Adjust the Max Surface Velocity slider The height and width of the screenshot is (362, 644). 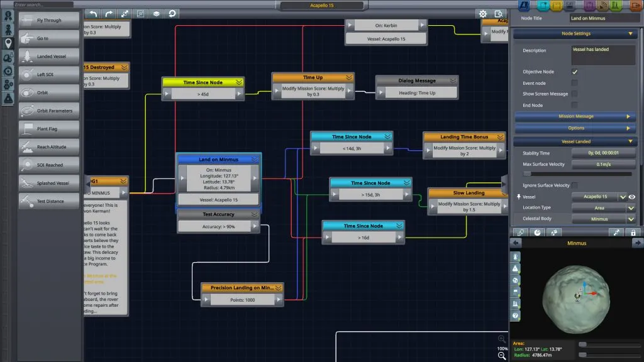[577, 174]
